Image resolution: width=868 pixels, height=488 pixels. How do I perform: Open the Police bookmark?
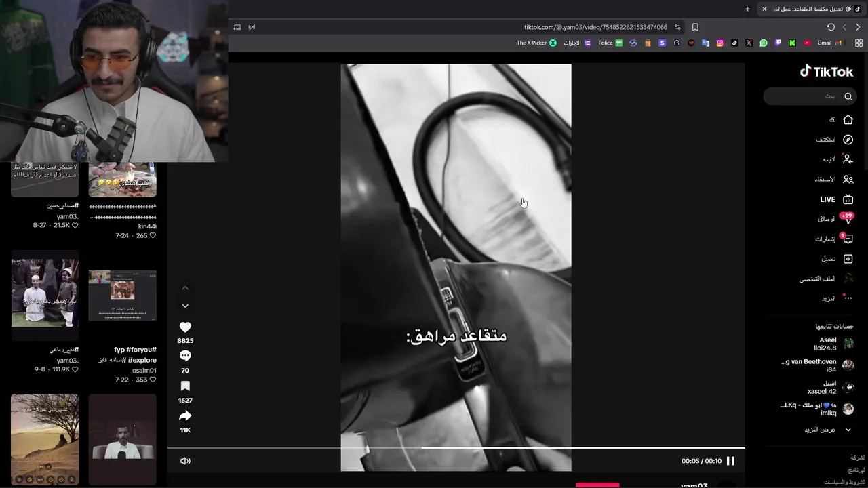click(610, 43)
